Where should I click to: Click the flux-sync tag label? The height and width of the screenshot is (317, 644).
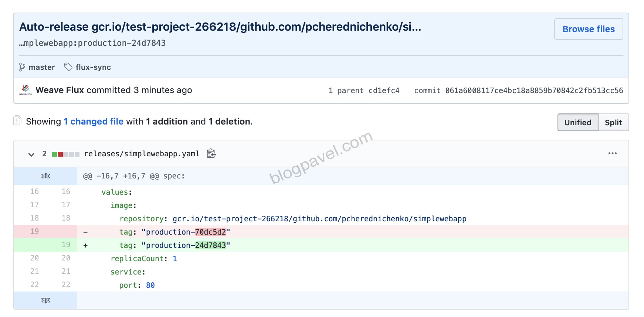(x=92, y=67)
